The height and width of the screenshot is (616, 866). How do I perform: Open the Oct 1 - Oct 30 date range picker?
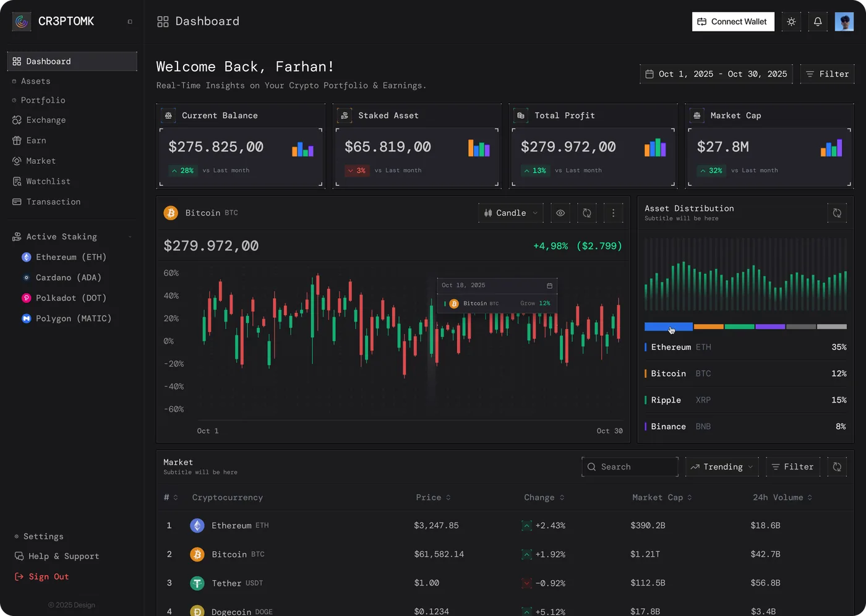click(x=716, y=74)
